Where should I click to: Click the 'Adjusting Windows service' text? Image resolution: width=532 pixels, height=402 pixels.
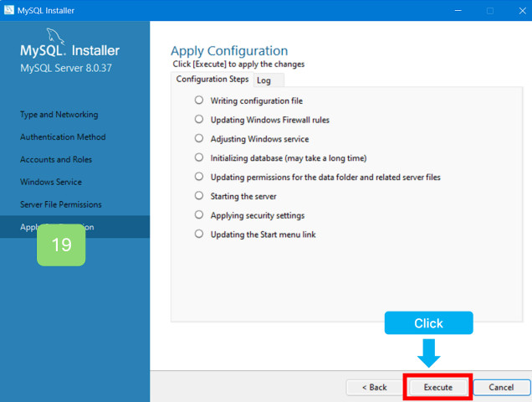(259, 139)
